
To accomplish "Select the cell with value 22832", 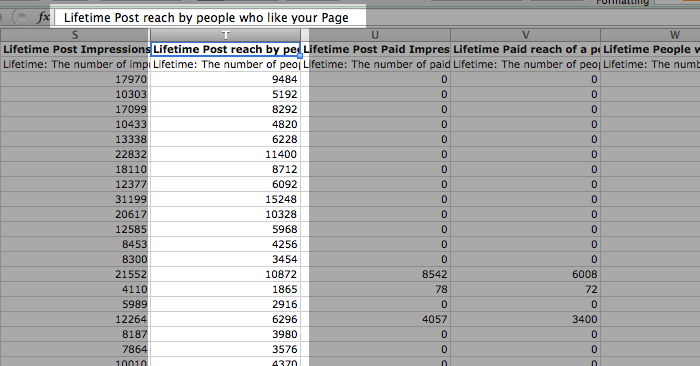I will (75, 154).
